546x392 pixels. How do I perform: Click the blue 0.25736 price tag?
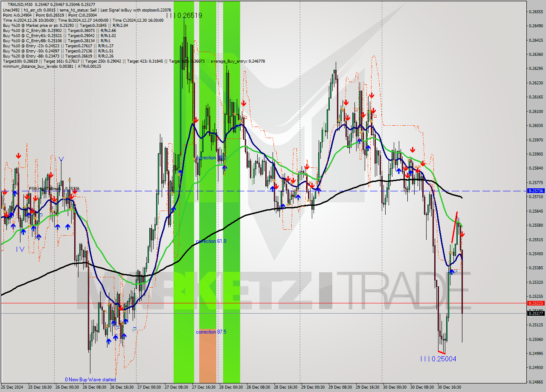[536, 191]
